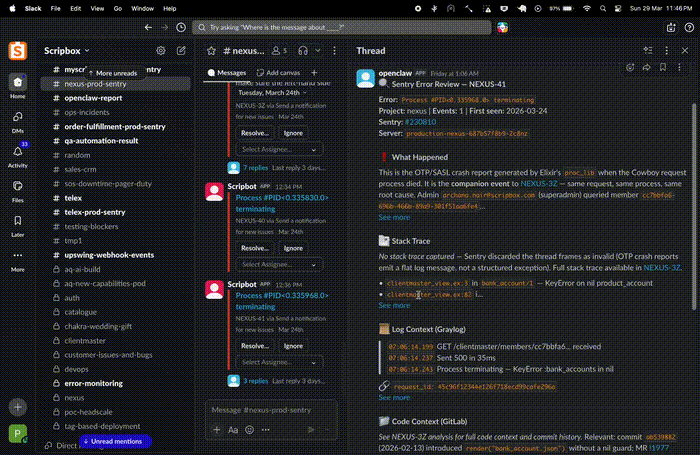Screen dimensions: 700x455
Task: Open 7 replies thread link
Action: point(255,168)
